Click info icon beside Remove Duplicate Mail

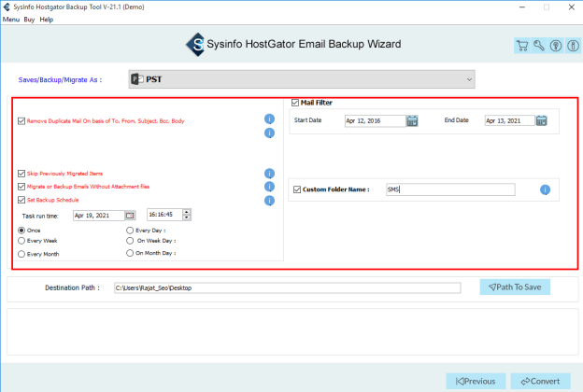[270, 119]
